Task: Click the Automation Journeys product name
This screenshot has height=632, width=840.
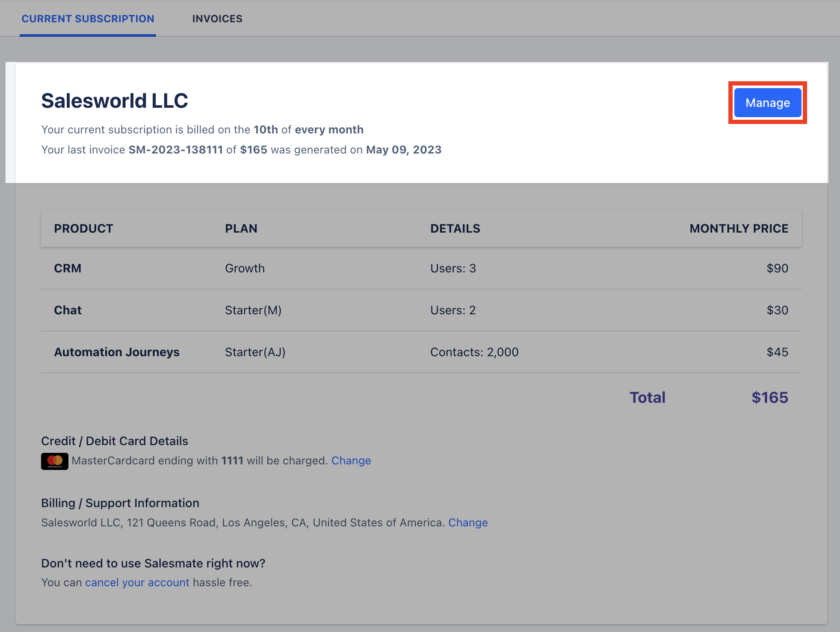Action: pos(117,352)
